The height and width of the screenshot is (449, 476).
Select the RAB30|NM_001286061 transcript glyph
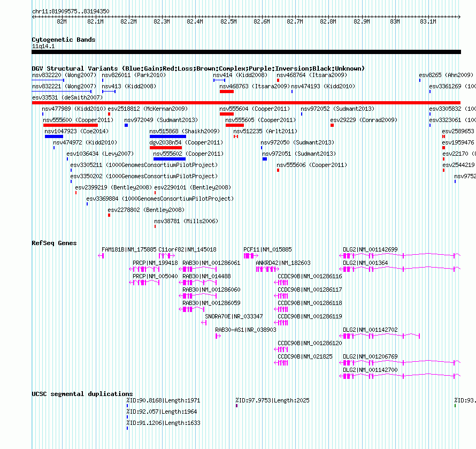click(x=198, y=269)
